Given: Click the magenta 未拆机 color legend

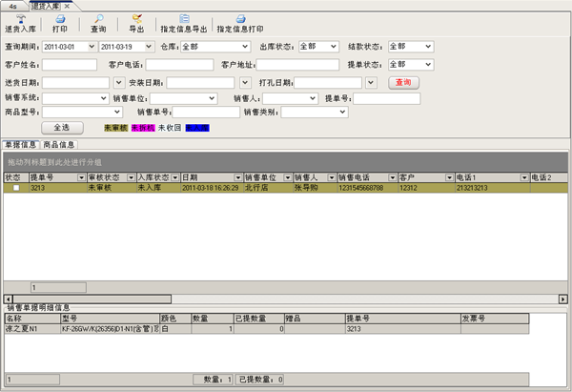Looking at the screenshot, I should (x=143, y=127).
